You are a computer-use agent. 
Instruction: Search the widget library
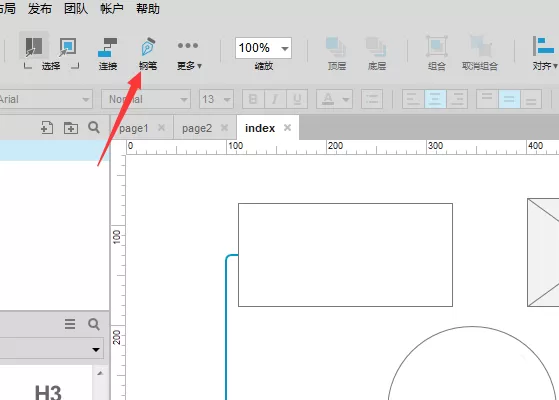(x=94, y=324)
